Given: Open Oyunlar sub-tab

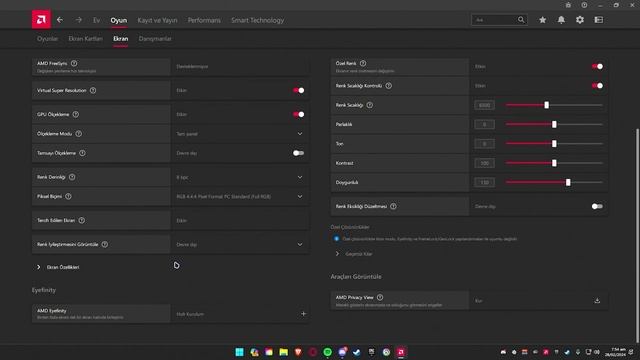Looking at the screenshot, I should pos(48,39).
